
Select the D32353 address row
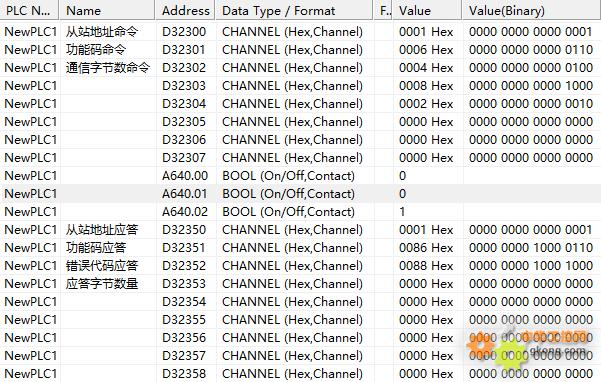[x=300, y=284]
